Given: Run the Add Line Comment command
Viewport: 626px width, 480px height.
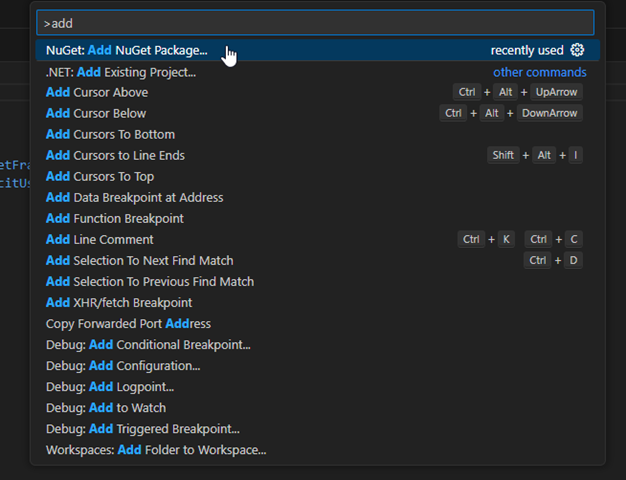Looking at the screenshot, I should click(317, 240).
